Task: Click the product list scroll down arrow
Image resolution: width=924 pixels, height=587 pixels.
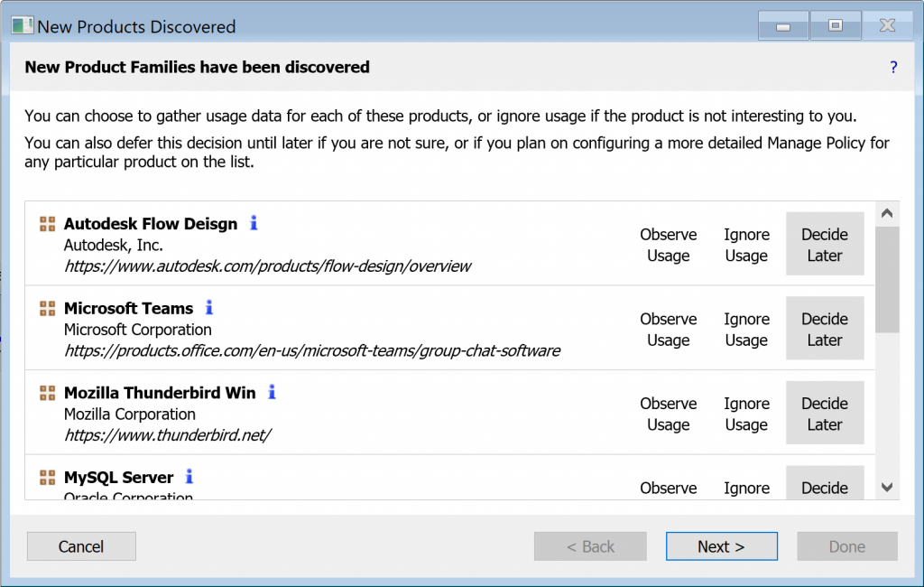Action: point(887,488)
